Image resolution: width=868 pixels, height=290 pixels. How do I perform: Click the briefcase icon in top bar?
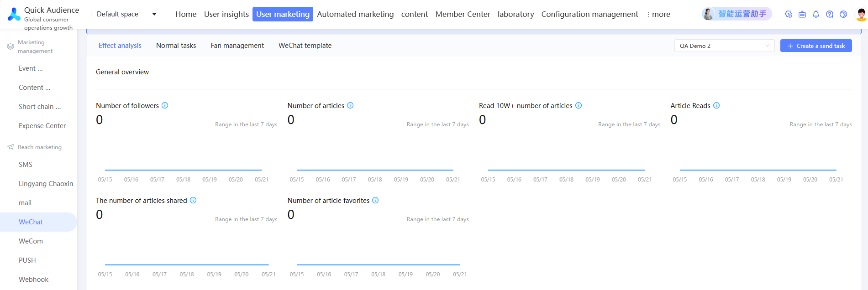click(802, 14)
